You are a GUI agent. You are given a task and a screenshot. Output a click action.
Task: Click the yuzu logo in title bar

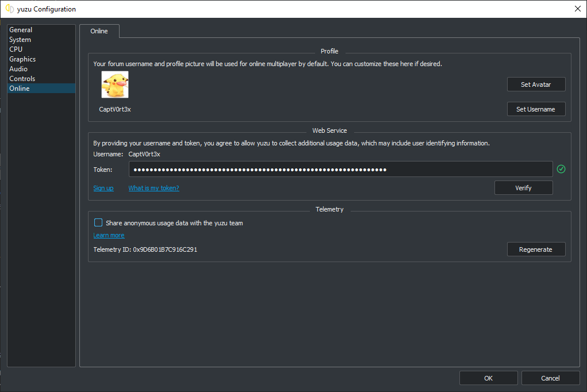(x=10, y=9)
